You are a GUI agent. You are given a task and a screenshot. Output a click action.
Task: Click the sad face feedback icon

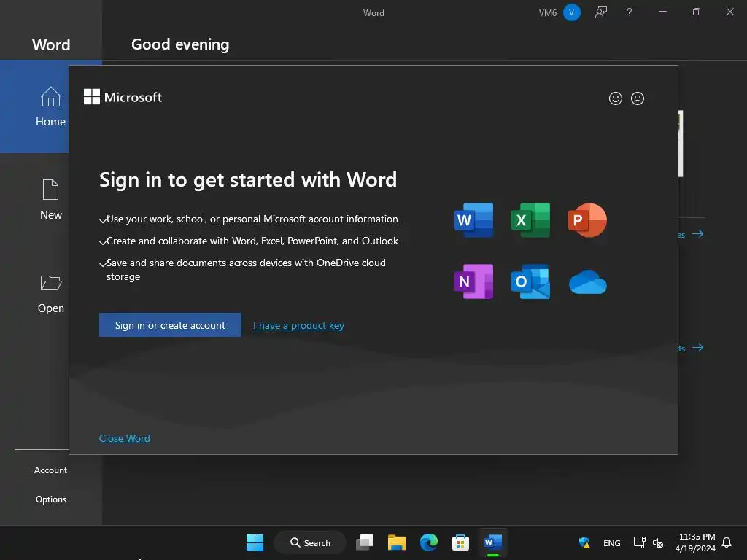pos(638,98)
